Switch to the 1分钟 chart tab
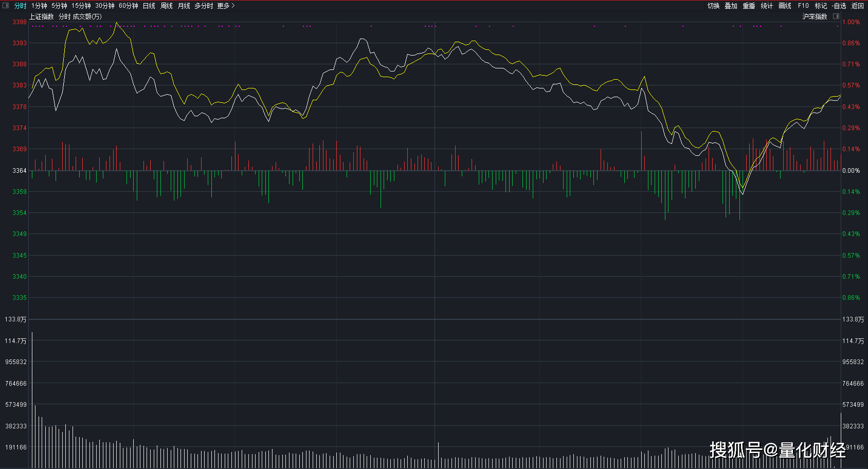The image size is (868, 469). point(39,6)
